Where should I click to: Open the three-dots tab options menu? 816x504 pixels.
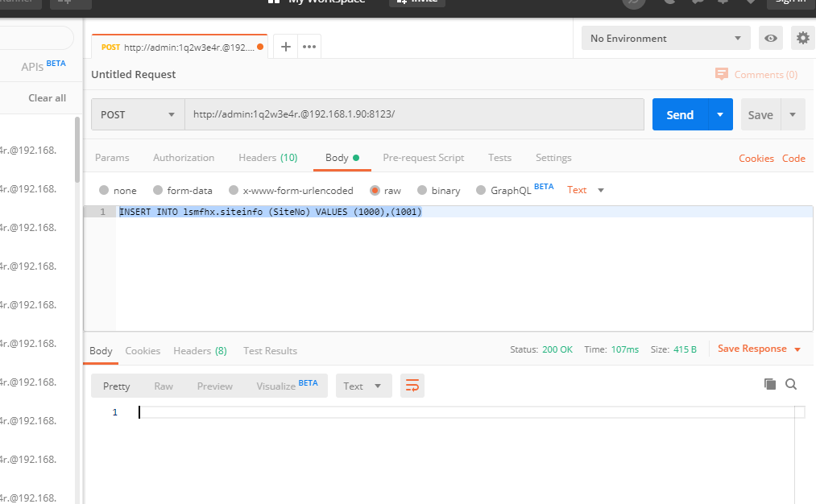point(309,47)
